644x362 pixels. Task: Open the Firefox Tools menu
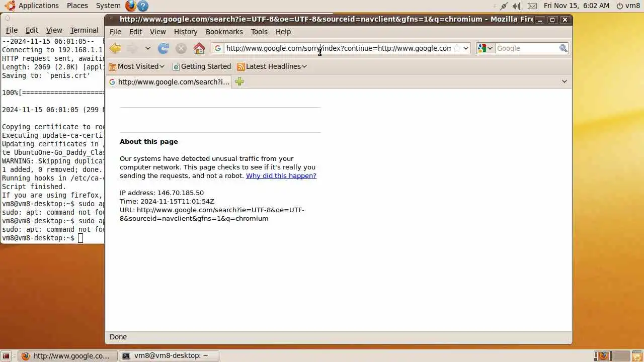[259, 32]
